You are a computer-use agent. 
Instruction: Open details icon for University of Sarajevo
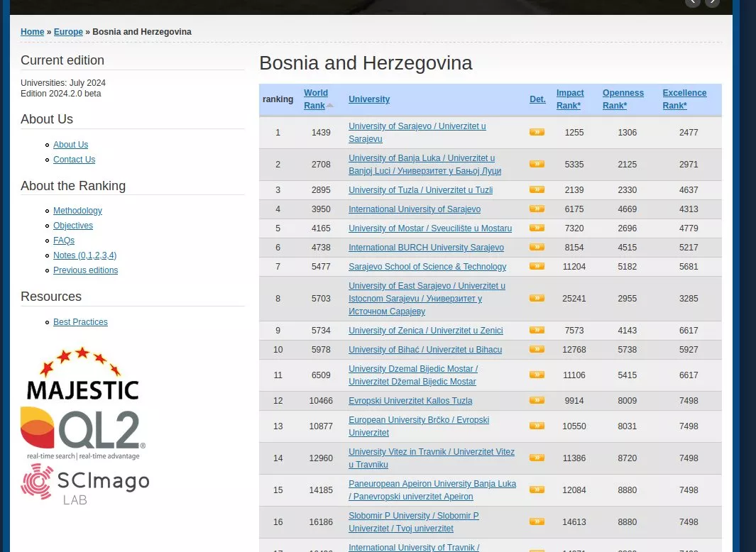tap(537, 132)
